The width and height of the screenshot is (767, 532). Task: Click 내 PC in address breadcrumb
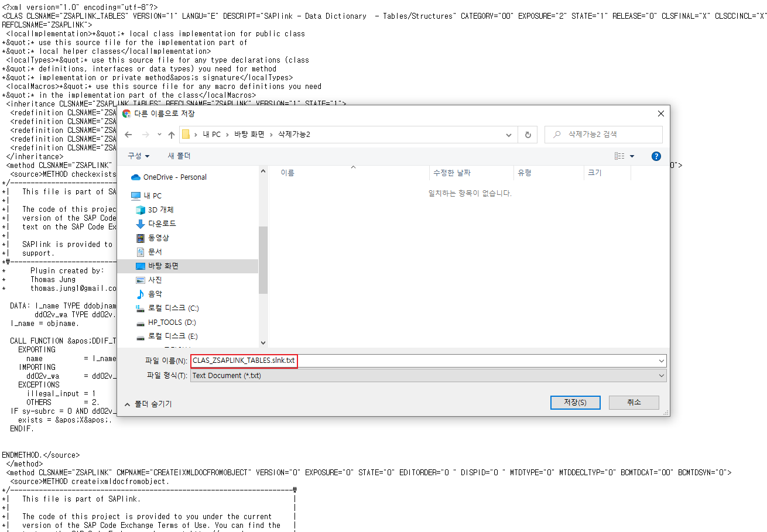pos(212,135)
